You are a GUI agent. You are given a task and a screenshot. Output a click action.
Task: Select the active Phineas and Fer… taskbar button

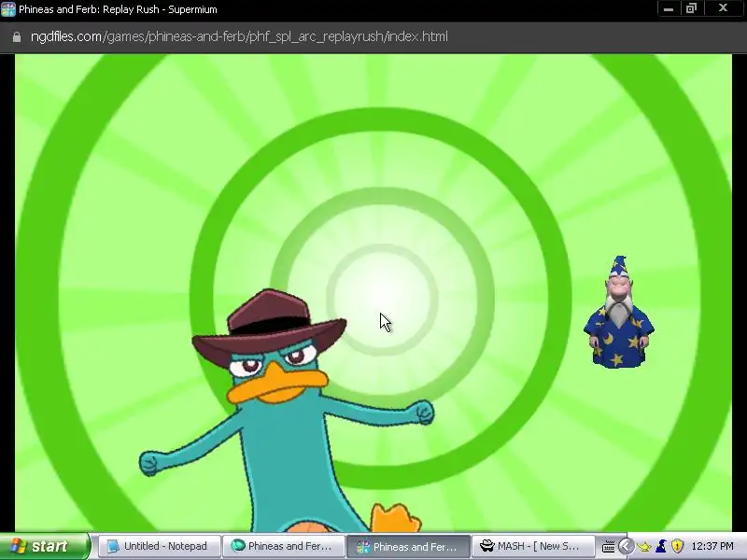408,546
